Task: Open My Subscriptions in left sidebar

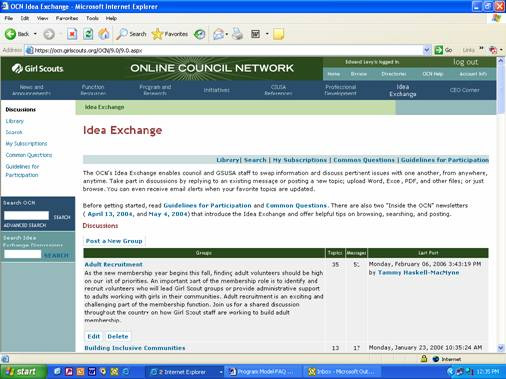Action: pyautogui.click(x=26, y=144)
